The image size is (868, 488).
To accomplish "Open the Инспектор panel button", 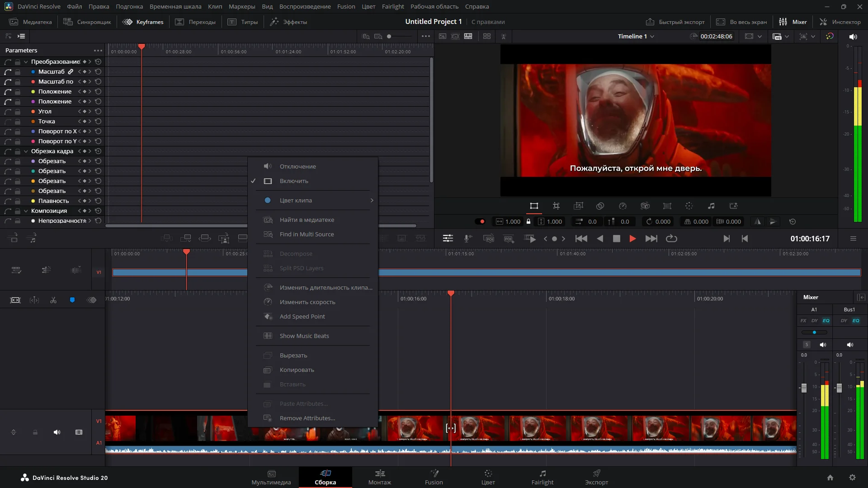I will pos(840,22).
